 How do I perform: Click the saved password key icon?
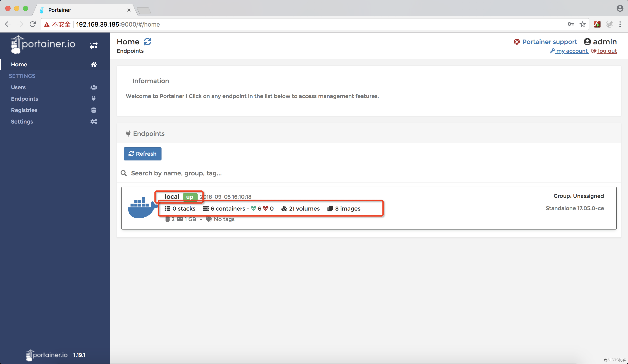[571, 24]
